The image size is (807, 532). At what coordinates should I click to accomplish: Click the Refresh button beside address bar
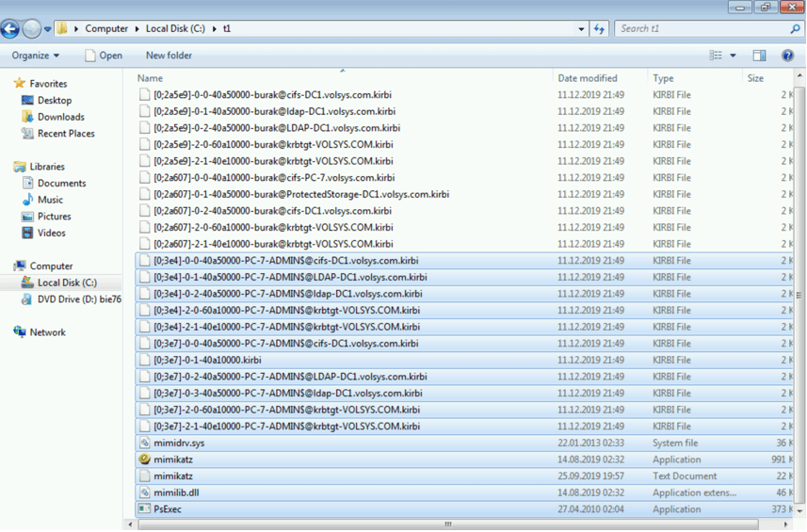[599, 29]
